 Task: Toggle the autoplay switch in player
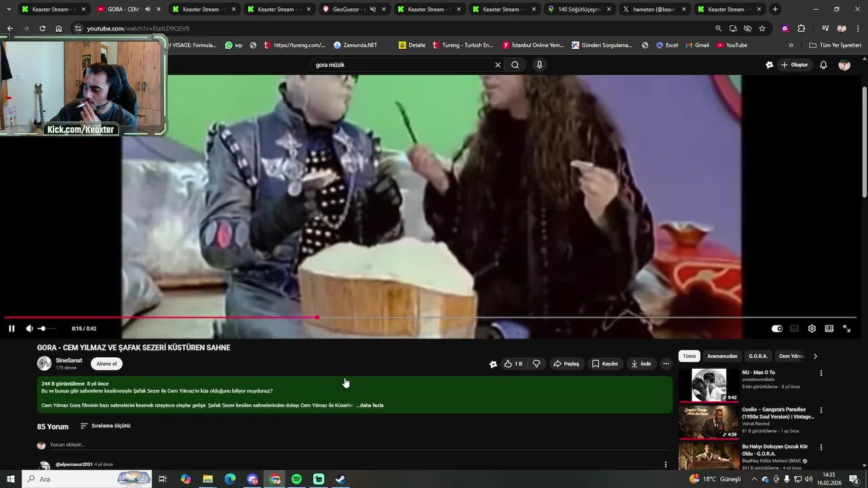777,329
